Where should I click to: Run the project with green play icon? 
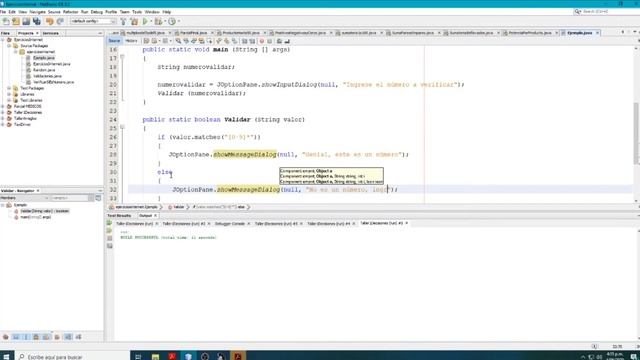(x=145, y=21)
